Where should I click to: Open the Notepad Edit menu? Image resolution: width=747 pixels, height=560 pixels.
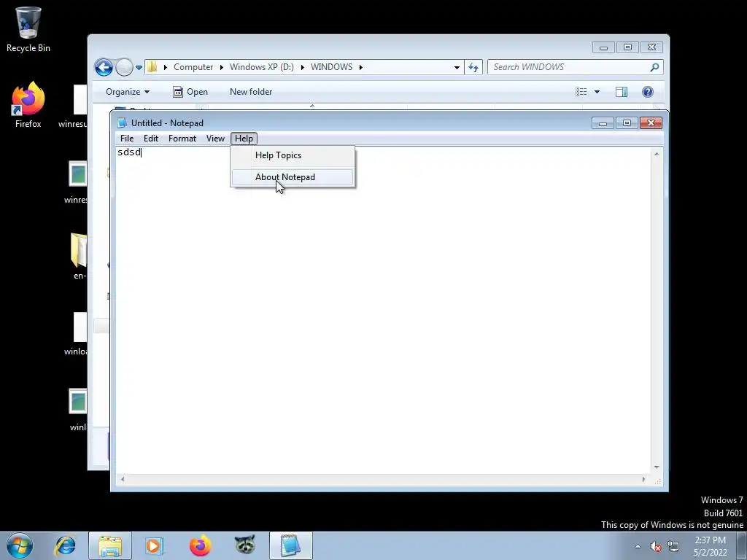pyautogui.click(x=150, y=139)
